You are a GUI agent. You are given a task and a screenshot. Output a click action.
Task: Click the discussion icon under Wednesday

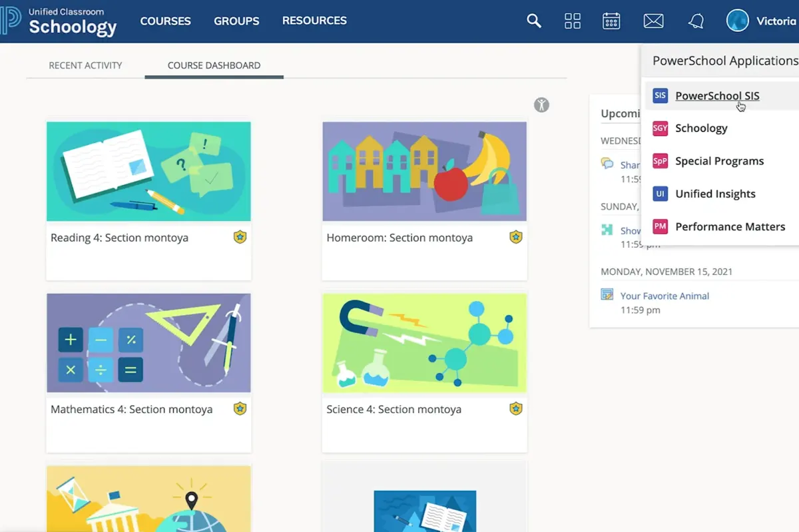pyautogui.click(x=607, y=163)
